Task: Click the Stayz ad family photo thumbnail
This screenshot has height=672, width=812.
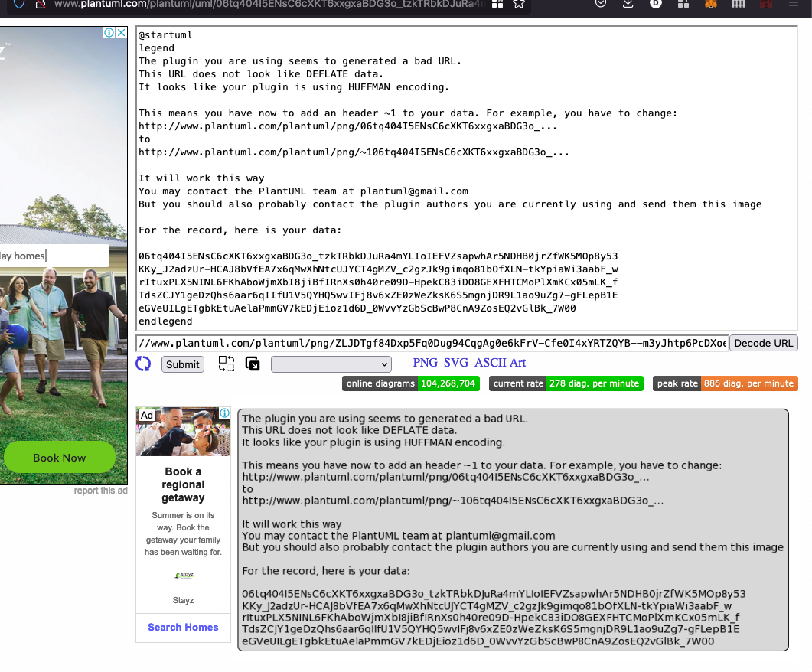Action: (183, 432)
